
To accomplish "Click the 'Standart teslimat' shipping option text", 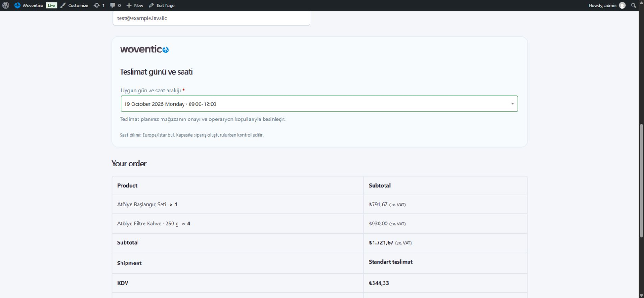I will tap(391, 262).
